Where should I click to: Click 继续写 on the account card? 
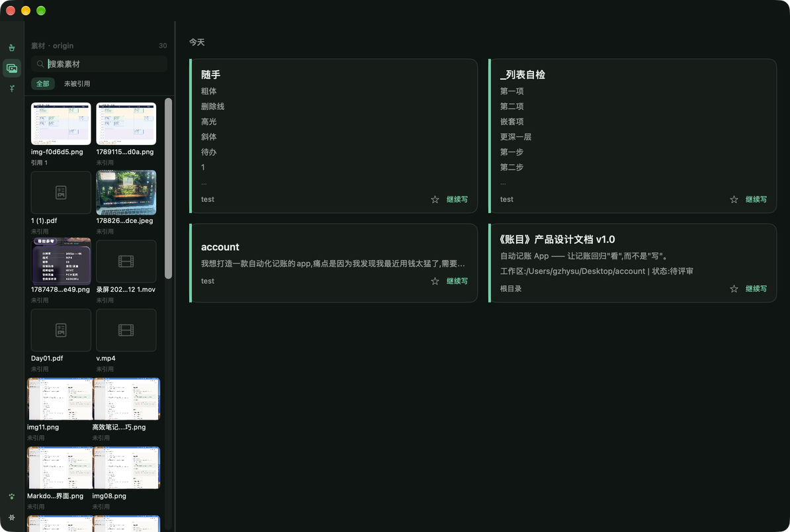pos(457,281)
